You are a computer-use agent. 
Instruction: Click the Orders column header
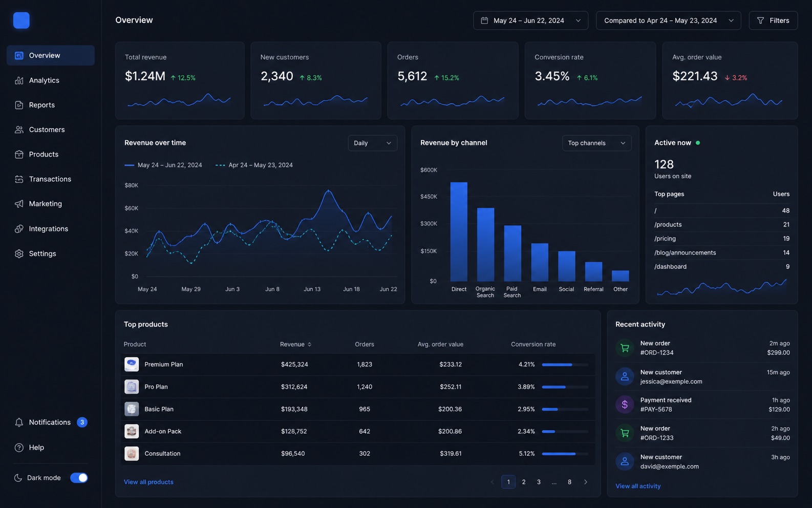pos(365,345)
